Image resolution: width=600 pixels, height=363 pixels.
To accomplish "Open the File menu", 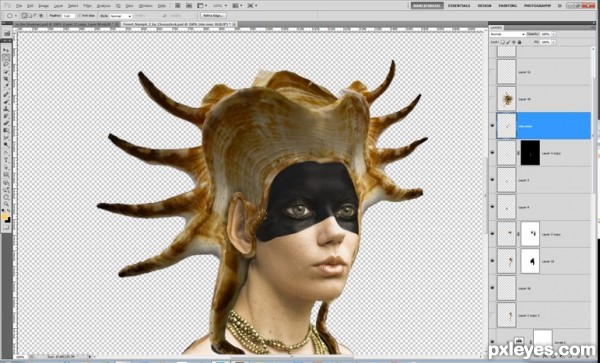I will point(19,6).
